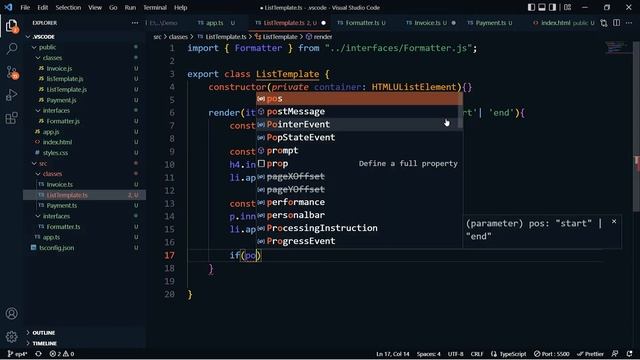Open Formatter.ts in explorer tree
640x360 pixels.
coord(84,227)
